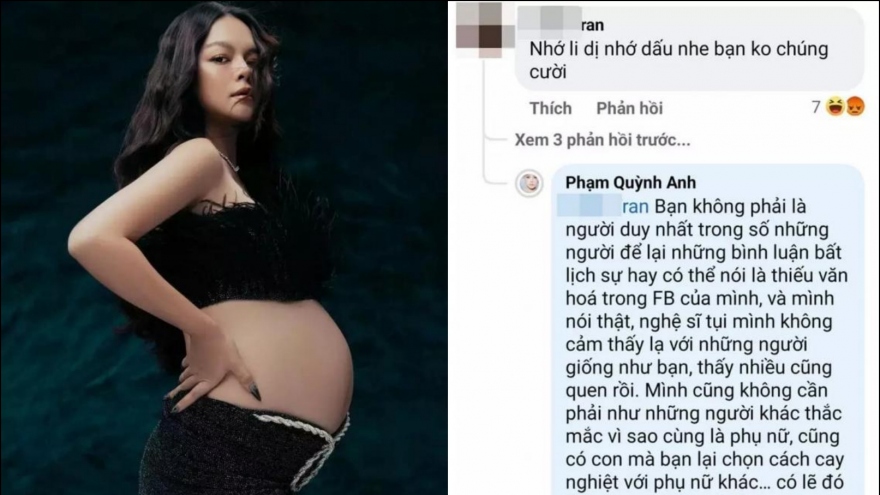The width and height of the screenshot is (880, 495).
Task: Click the woman's face in the photo
Action: [x=230, y=73]
